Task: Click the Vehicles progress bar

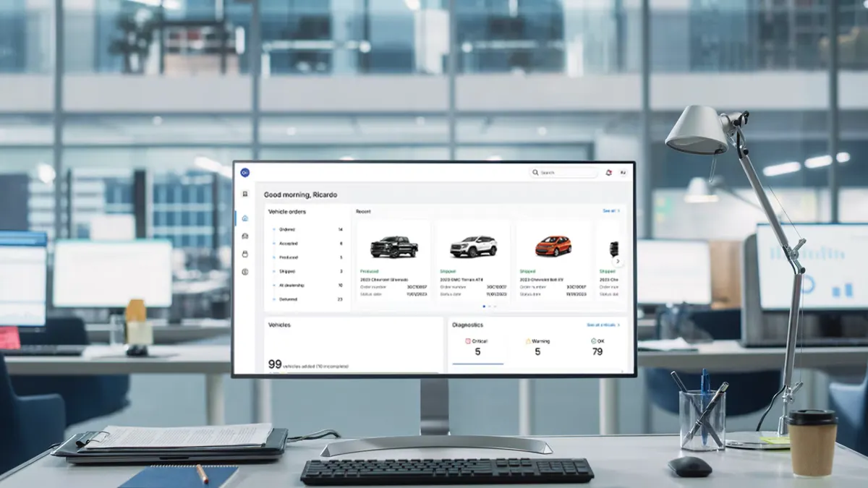Action: pos(354,372)
